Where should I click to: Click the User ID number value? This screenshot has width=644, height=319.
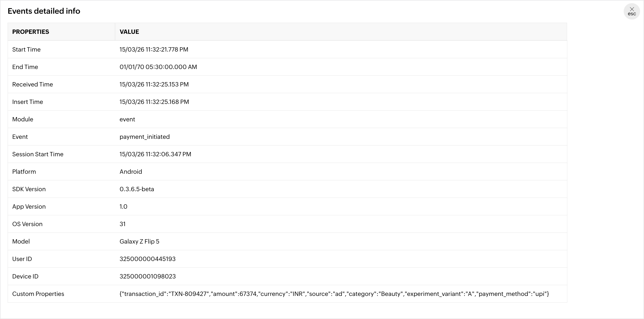point(147,259)
